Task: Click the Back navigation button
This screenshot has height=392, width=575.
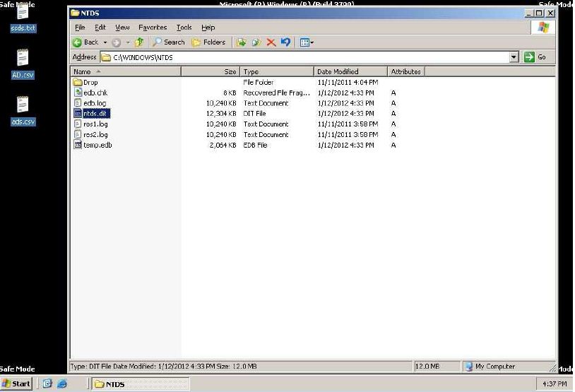Action: click(85, 42)
